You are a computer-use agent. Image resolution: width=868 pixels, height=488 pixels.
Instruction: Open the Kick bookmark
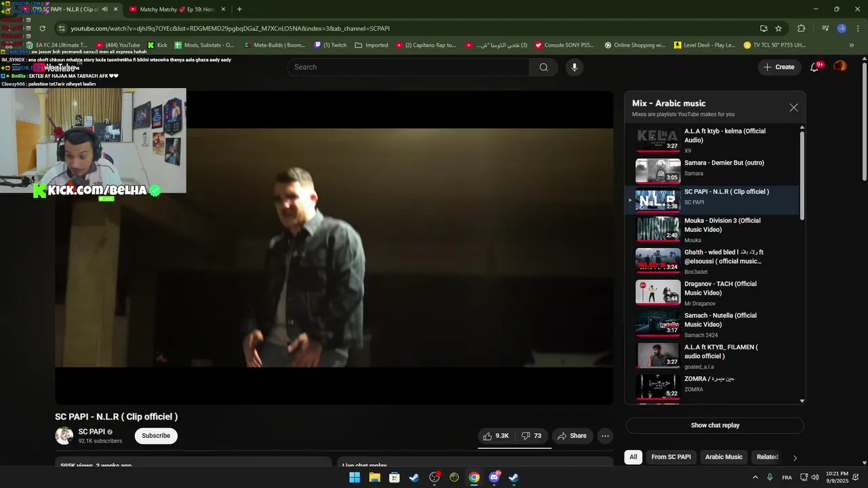point(157,45)
